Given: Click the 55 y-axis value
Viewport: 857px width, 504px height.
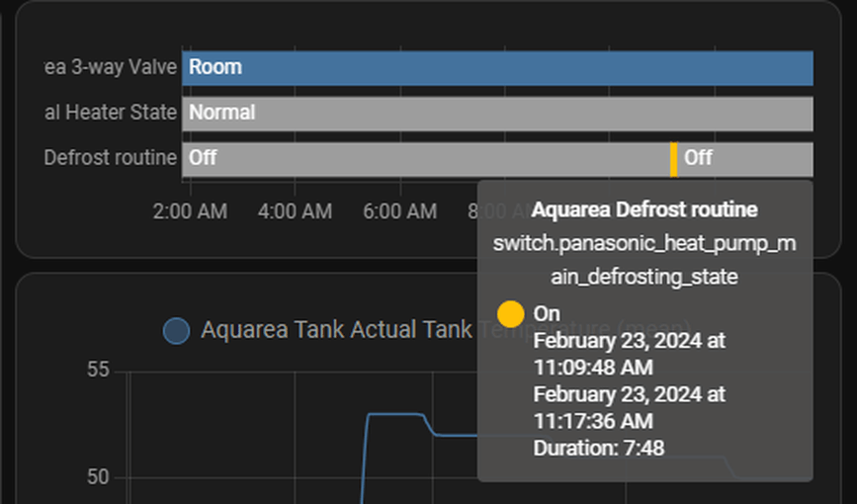Looking at the screenshot, I should coord(99,370).
